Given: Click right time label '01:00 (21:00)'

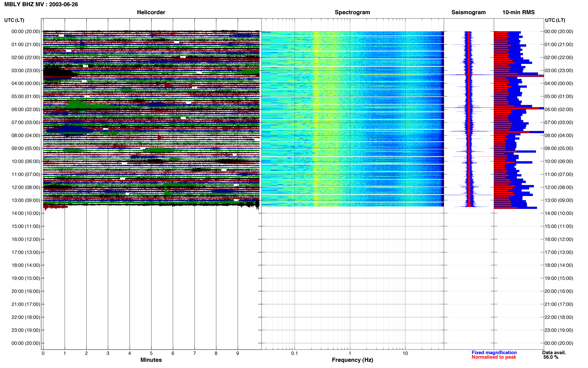Looking at the screenshot, I should click(559, 45).
